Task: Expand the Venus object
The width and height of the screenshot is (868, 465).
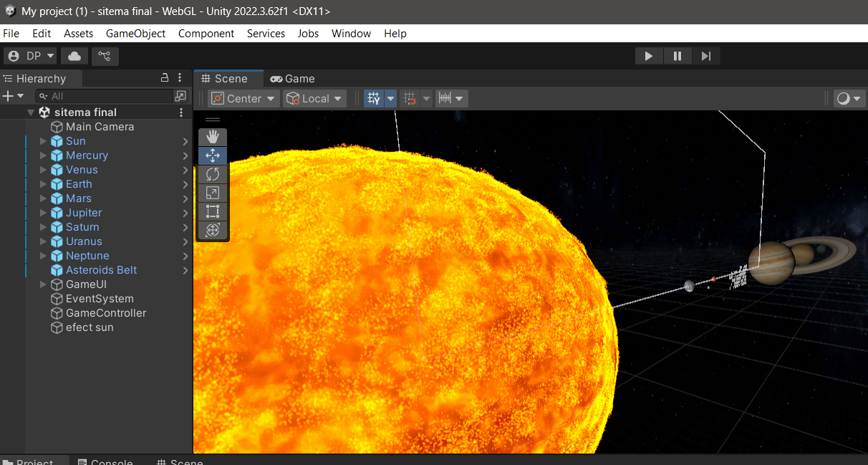Action: tap(43, 170)
